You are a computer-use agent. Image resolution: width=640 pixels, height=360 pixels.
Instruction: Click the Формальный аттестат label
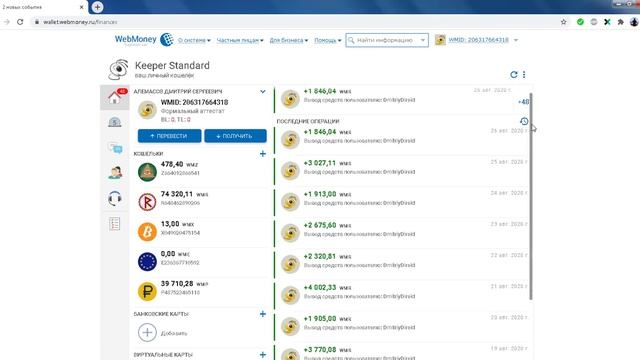point(193,111)
